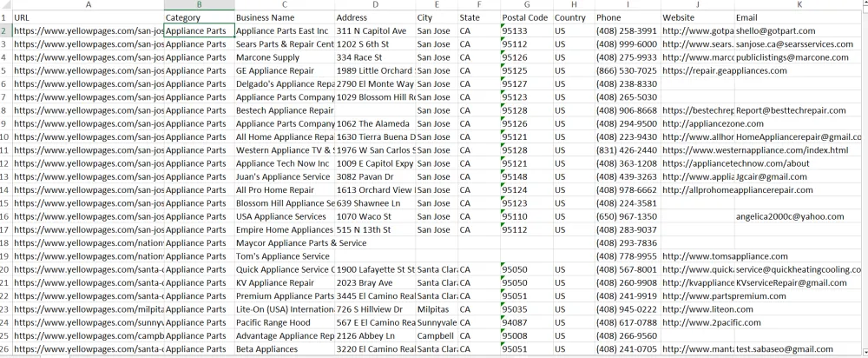The image size is (868, 358).
Task: Select cell 'Maycor Appliance Parts & Service'
Action: [x=285, y=242]
